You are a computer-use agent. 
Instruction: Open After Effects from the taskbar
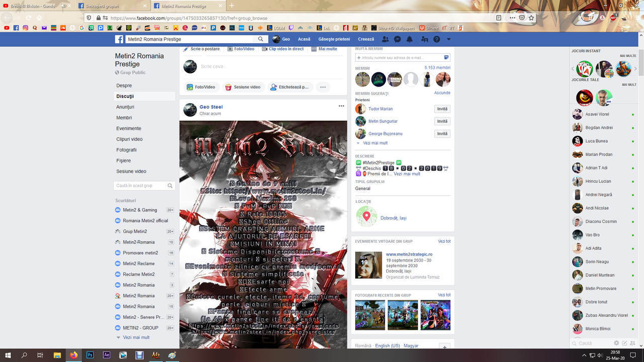coord(106,355)
